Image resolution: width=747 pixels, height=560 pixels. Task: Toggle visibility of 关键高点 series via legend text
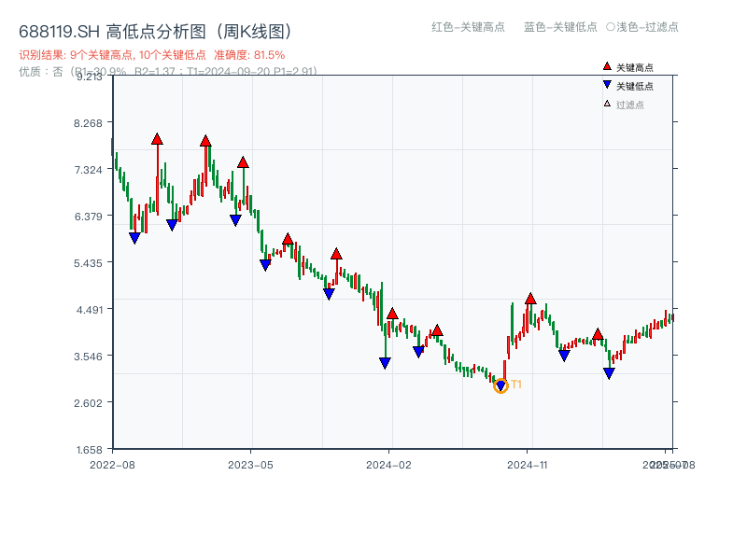(633, 66)
